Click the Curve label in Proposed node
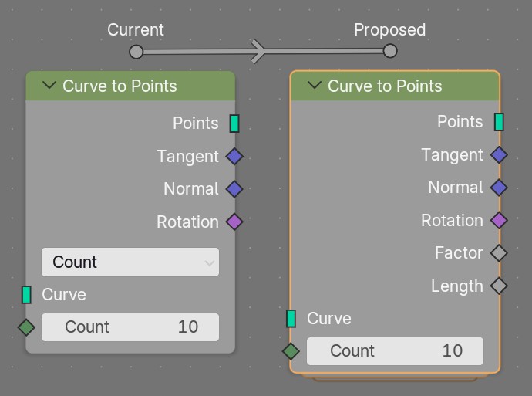532x396 pixels. click(x=329, y=319)
